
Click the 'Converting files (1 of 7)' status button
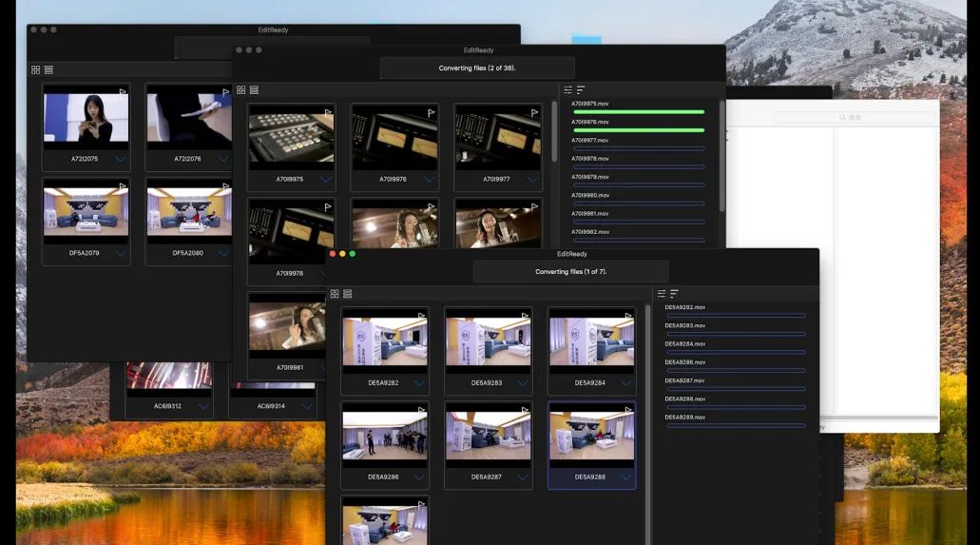click(570, 272)
